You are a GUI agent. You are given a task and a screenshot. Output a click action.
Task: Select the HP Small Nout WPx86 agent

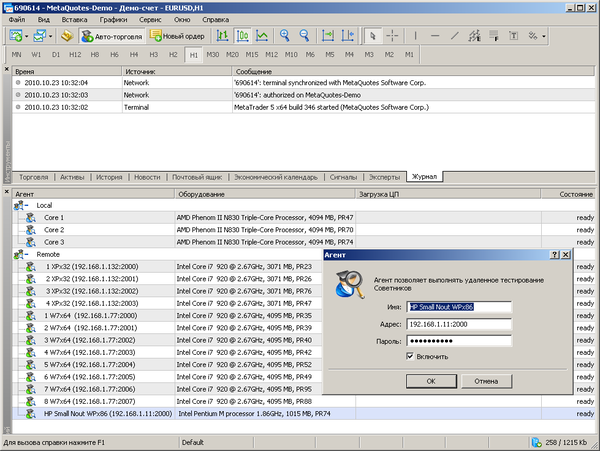304,414
